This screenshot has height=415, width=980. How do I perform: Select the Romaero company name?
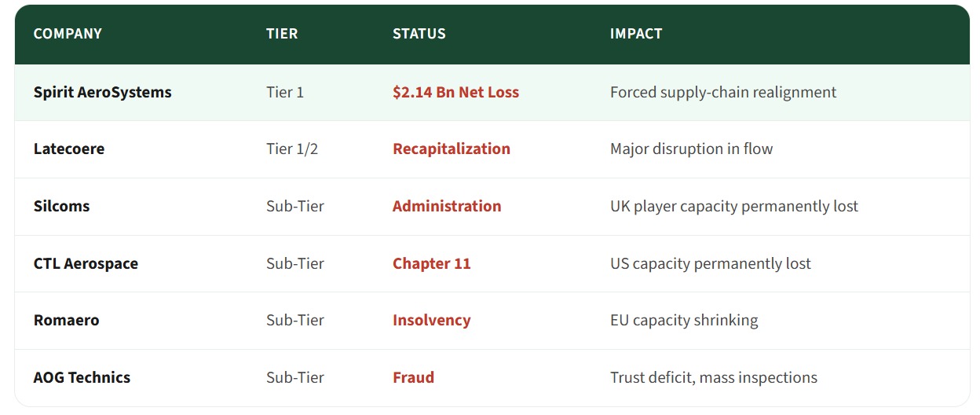coord(66,320)
